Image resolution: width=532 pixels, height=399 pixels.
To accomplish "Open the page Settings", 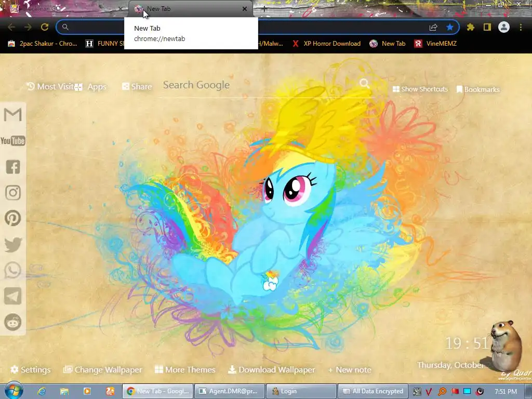I will [x=31, y=369].
